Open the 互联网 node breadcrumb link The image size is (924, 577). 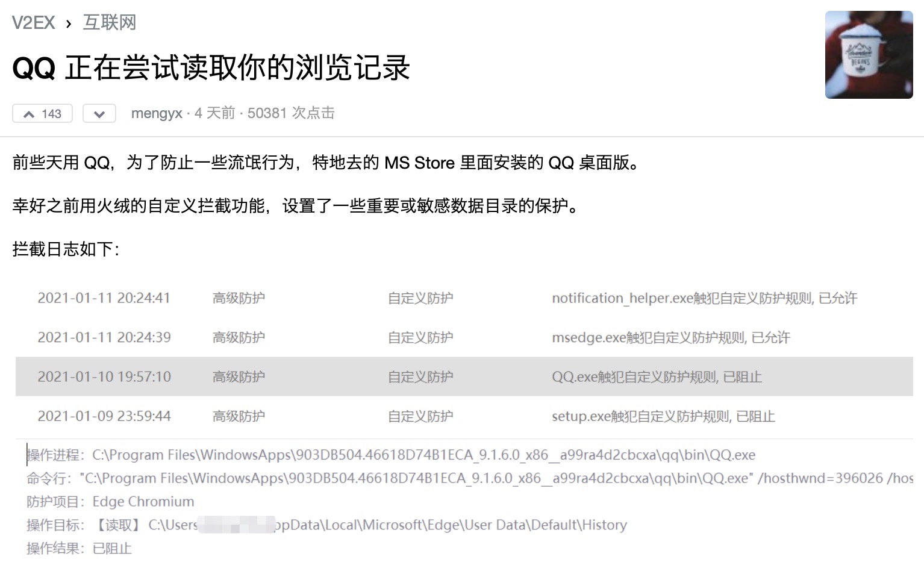point(110,23)
